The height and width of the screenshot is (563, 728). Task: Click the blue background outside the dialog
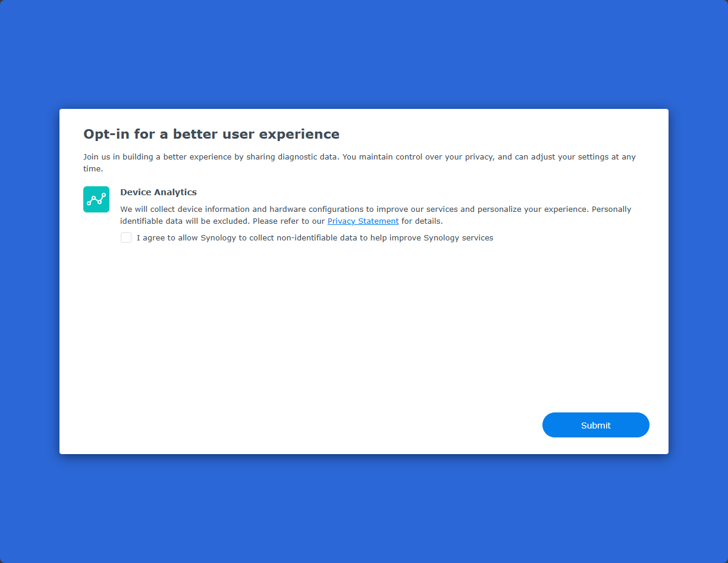[364, 54]
